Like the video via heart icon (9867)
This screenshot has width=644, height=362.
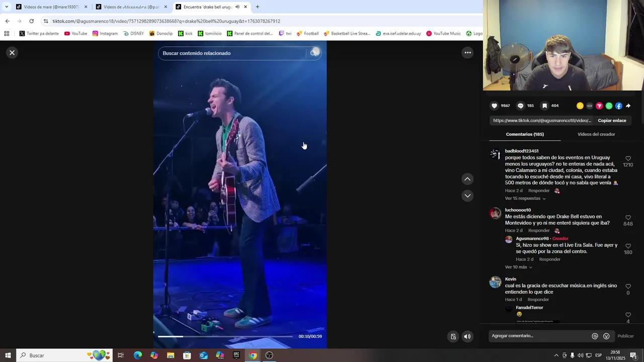494,106
